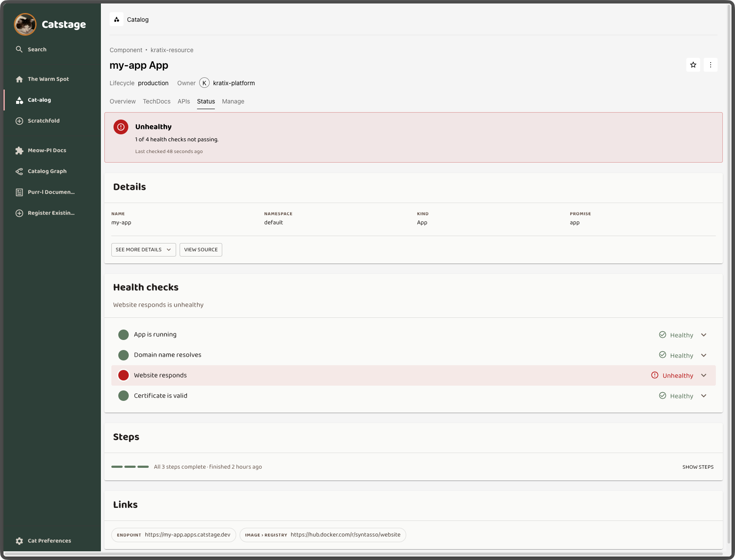Open Meow-PI Docs in the sidebar
The height and width of the screenshot is (560, 735).
tap(41, 150)
